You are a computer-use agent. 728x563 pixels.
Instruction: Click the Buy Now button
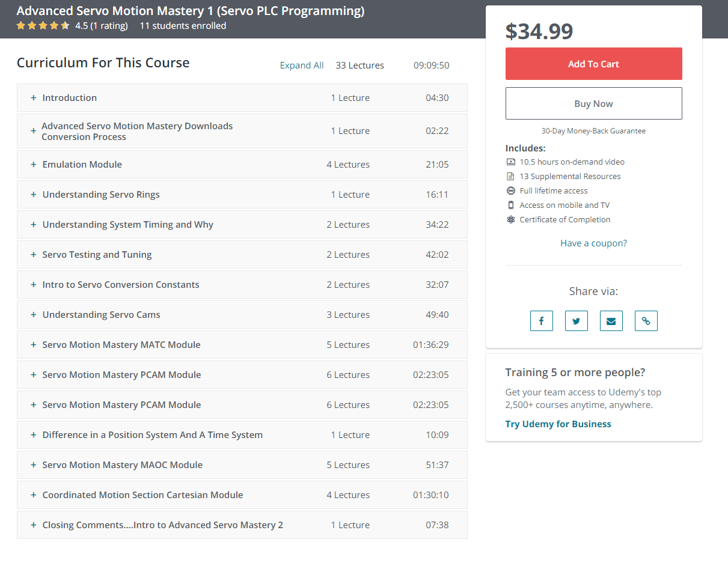(593, 103)
